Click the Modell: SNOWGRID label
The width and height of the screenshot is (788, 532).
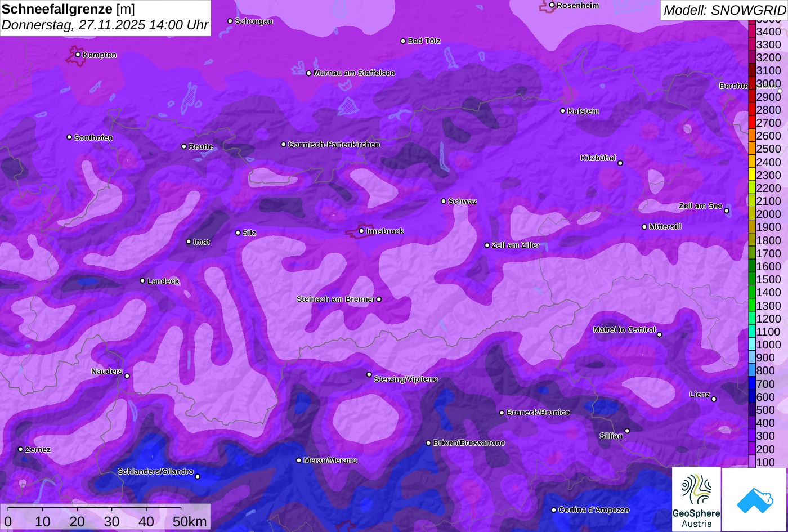724,10
